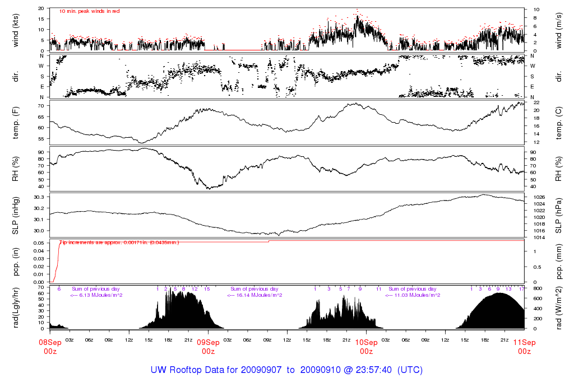
Task: Click the 'Tip increments are approx. 0.00171in.' note
Action: (x=119, y=242)
